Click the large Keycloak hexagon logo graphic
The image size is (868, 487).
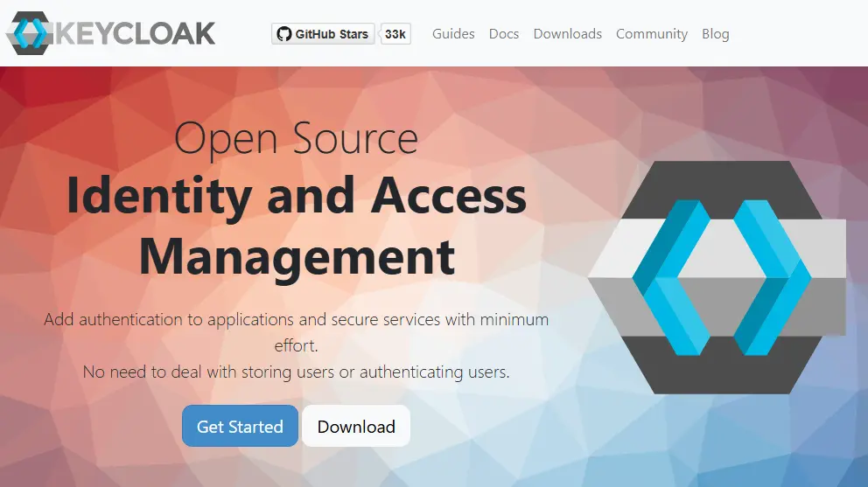pos(717,277)
